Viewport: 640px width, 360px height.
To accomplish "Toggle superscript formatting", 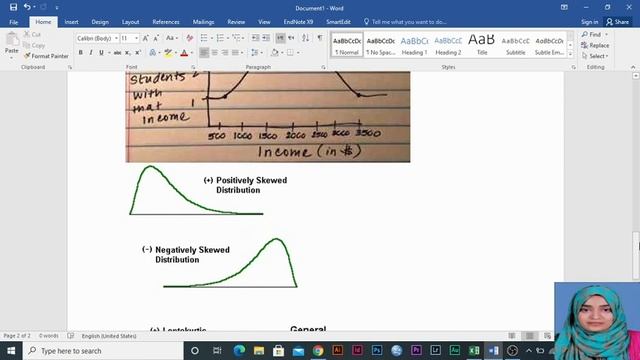I will coord(138,53).
